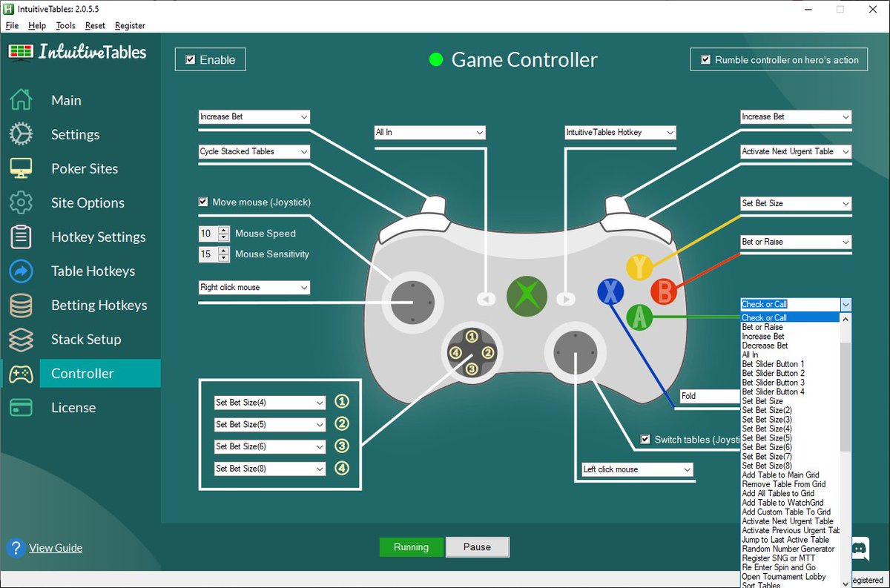Click the controller back arrow button
Viewport: 890px width, 588px height.
click(x=486, y=299)
